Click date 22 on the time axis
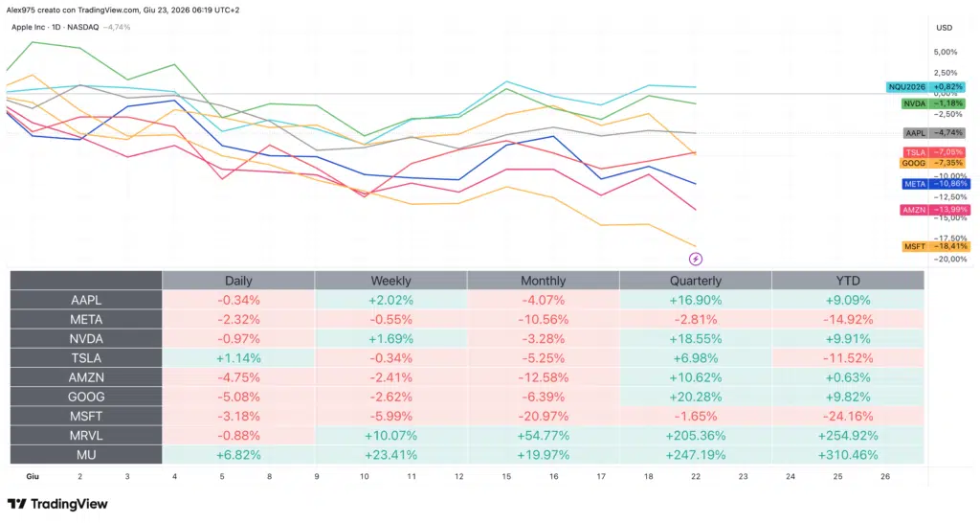Viewport: 980px width, 523px height. point(696,477)
